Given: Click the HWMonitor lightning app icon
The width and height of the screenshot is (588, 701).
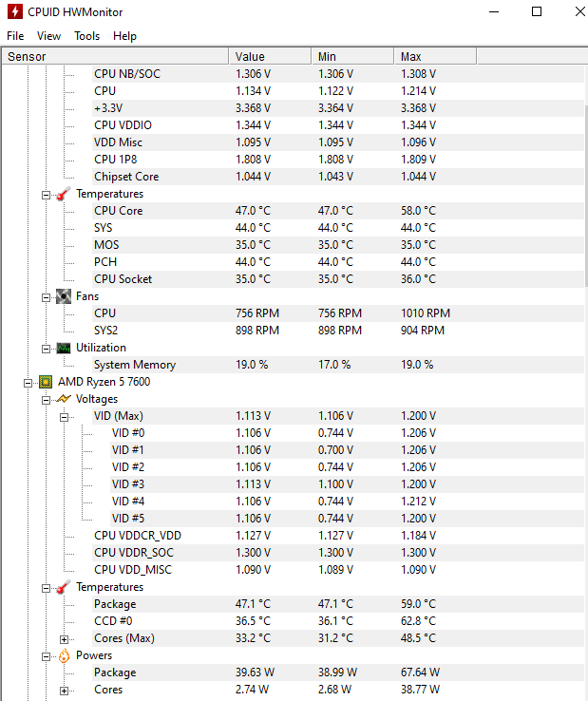Looking at the screenshot, I should (15, 11).
